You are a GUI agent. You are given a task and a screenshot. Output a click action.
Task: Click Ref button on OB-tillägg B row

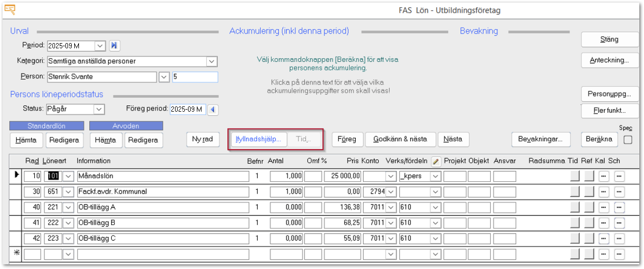coord(588,223)
